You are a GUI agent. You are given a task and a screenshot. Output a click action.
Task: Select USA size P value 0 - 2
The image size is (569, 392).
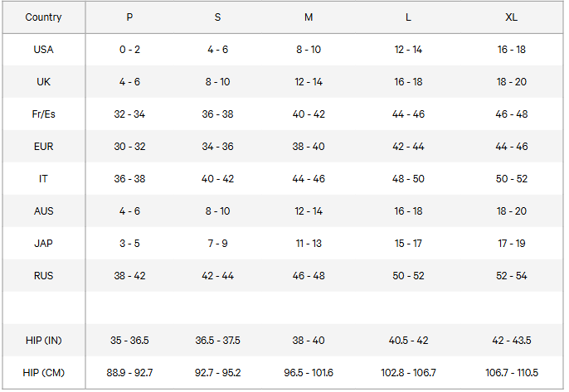click(x=129, y=50)
